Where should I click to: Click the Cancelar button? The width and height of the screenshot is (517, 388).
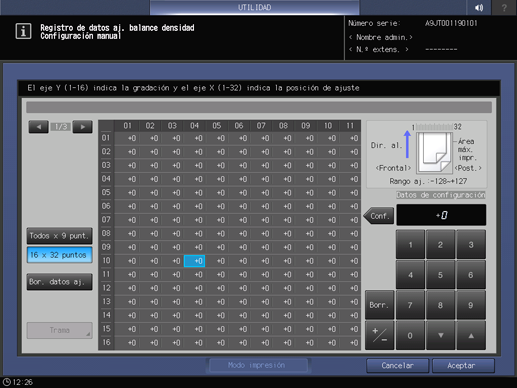397,366
